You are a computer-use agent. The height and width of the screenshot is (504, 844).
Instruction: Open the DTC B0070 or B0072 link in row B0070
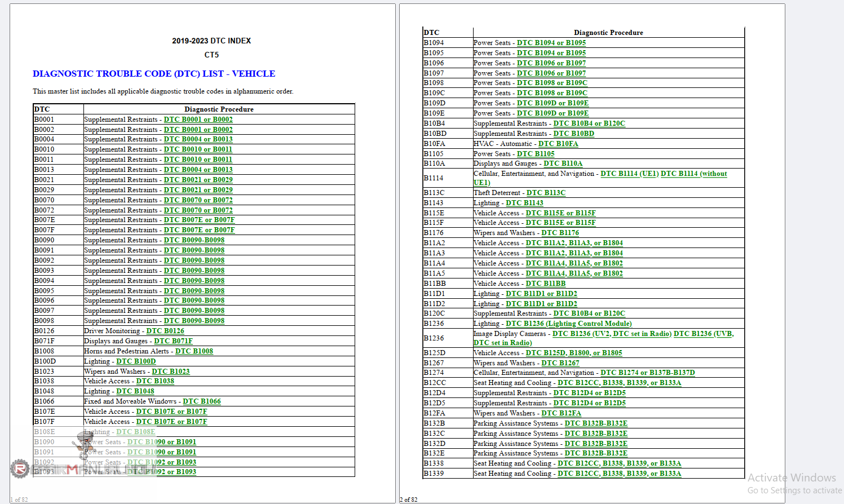click(198, 200)
